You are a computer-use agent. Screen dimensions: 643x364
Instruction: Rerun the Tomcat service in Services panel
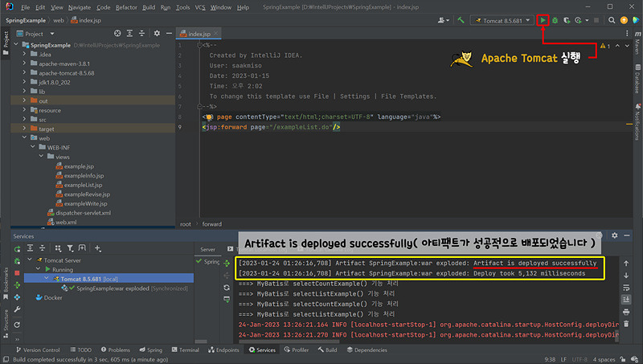click(17, 249)
